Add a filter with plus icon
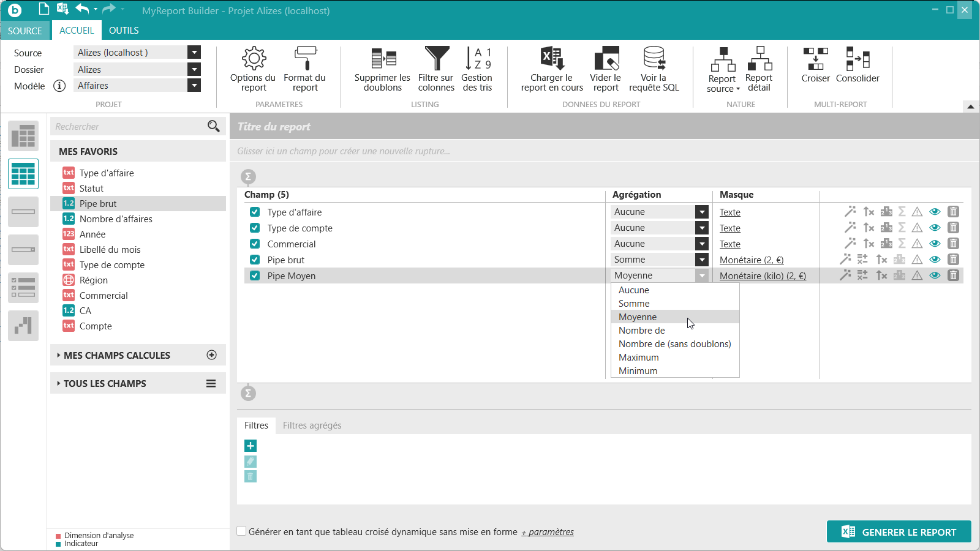This screenshot has width=980, height=551. tap(251, 446)
